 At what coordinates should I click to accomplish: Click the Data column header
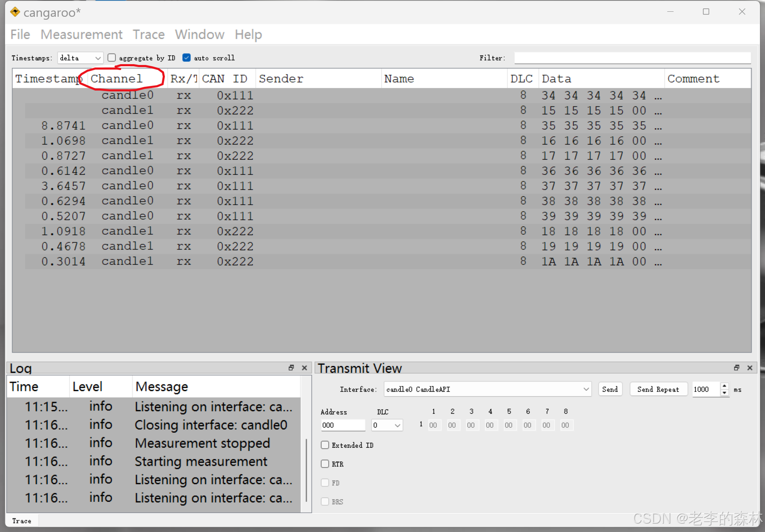point(601,78)
